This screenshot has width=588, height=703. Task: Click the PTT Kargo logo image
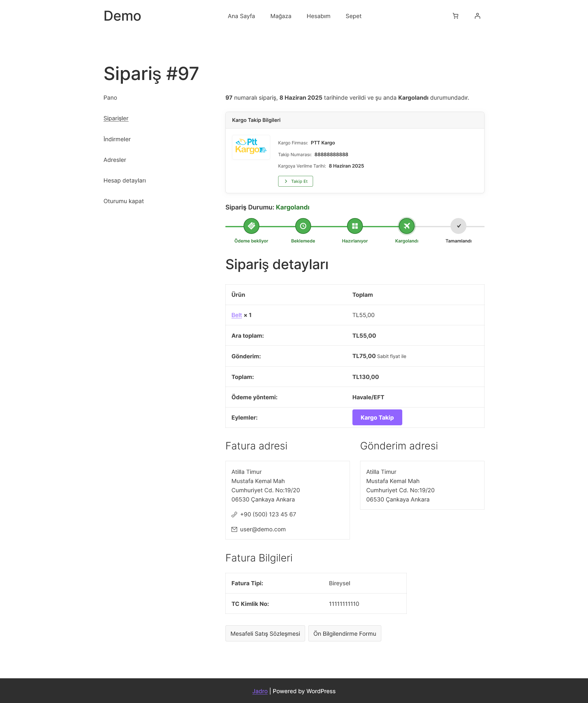click(251, 147)
